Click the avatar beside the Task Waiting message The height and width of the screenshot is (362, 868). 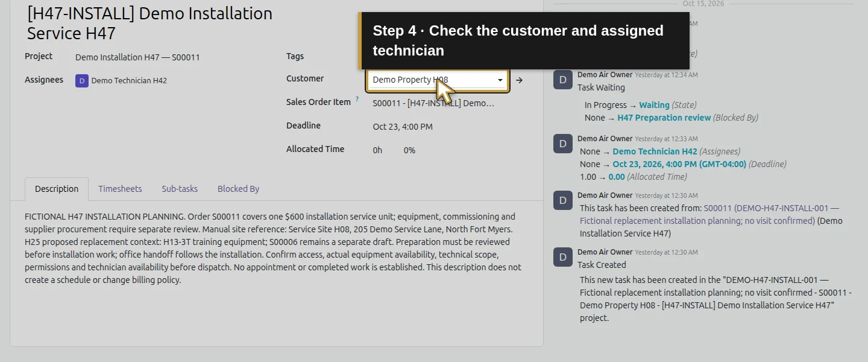[562, 80]
